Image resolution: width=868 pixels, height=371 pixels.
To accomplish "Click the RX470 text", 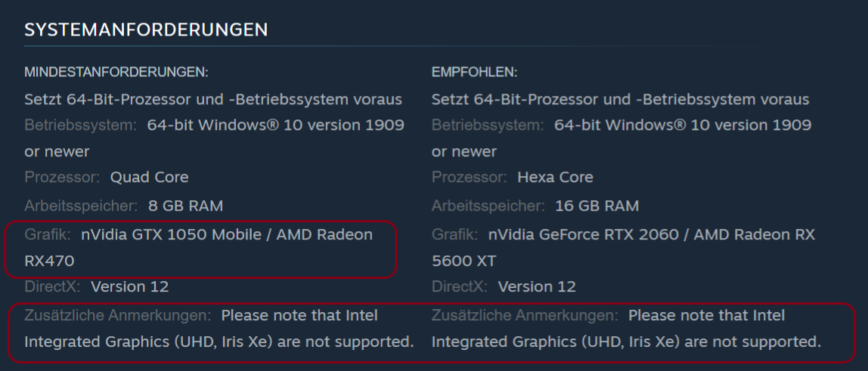I will (x=49, y=261).
